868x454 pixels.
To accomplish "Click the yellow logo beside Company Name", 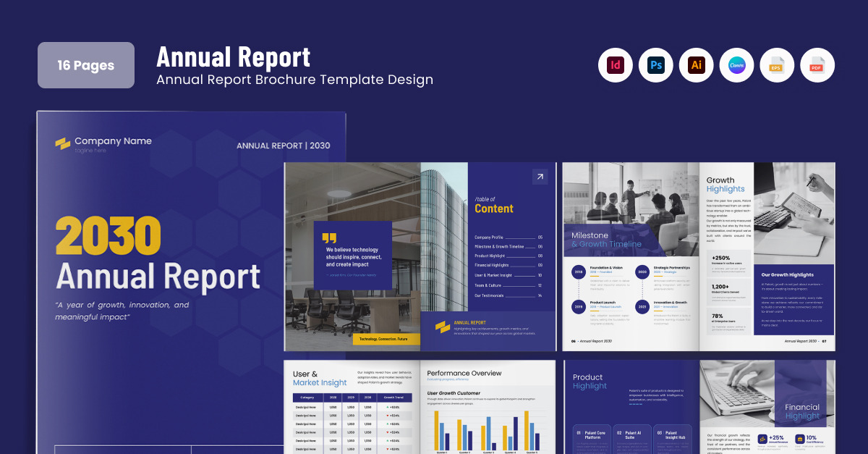I will pos(63,144).
